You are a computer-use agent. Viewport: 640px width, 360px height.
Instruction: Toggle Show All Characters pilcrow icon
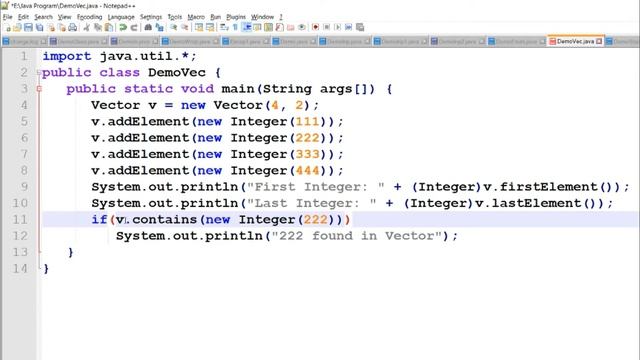[235, 27]
